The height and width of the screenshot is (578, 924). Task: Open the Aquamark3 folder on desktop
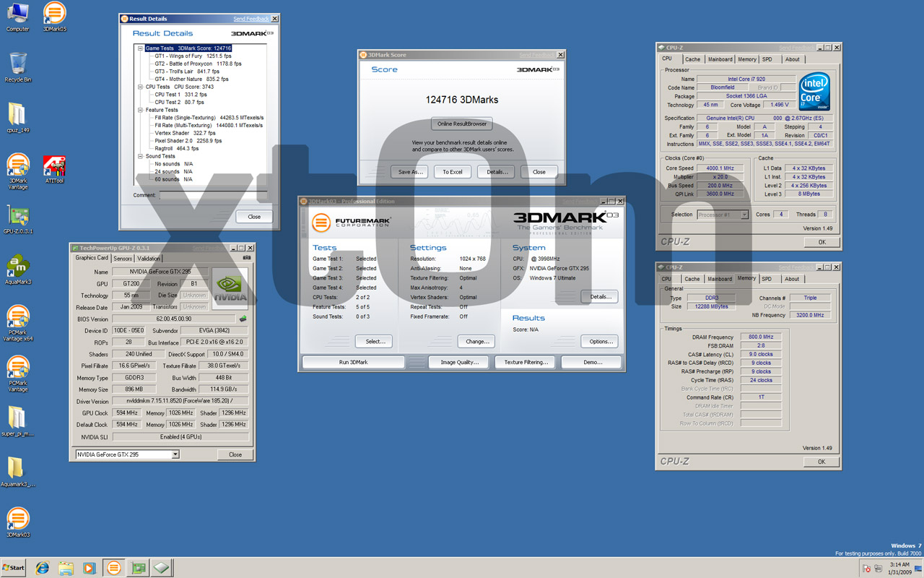tap(17, 472)
